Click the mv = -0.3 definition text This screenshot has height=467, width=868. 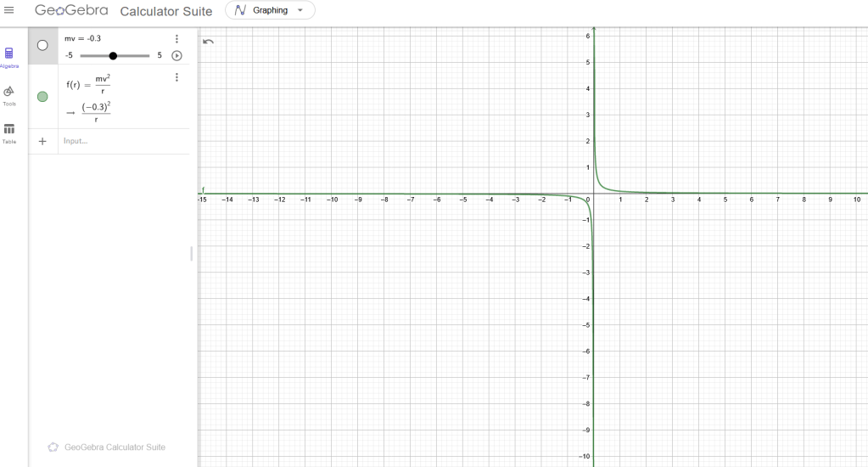pyautogui.click(x=83, y=38)
